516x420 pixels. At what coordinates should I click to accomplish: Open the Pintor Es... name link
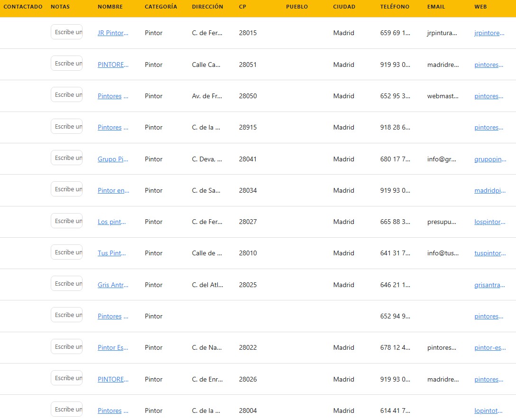tap(113, 347)
